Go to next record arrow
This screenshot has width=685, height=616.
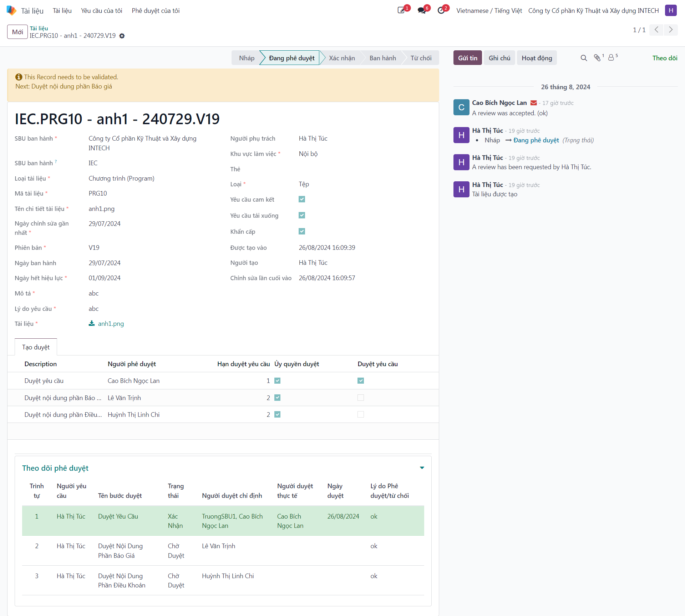[x=671, y=30]
